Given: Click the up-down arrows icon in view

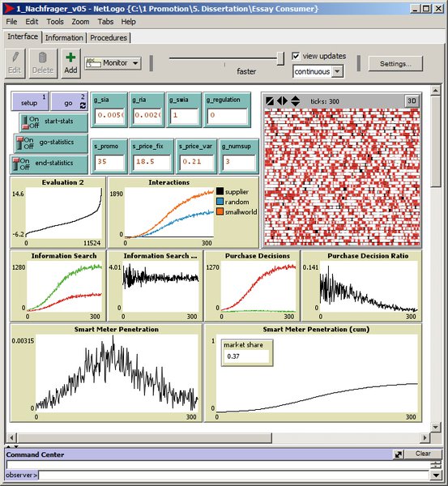Looking at the screenshot, I should click(x=295, y=101).
